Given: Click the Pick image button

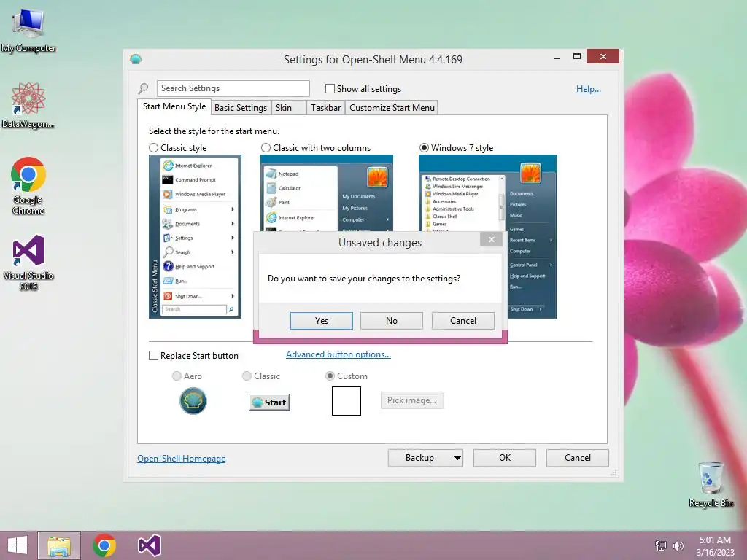Looking at the screenshot, I should tap(412, 400).
